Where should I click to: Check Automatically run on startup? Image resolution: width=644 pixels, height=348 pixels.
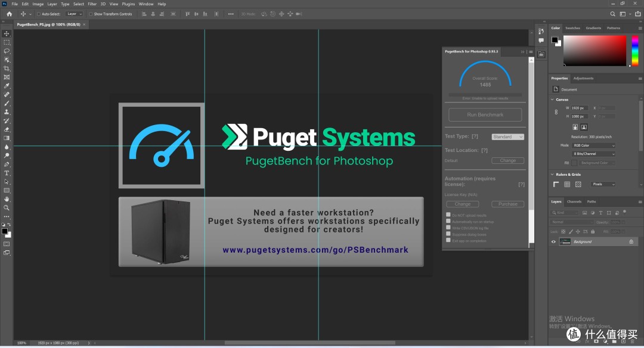click(448, 221)
